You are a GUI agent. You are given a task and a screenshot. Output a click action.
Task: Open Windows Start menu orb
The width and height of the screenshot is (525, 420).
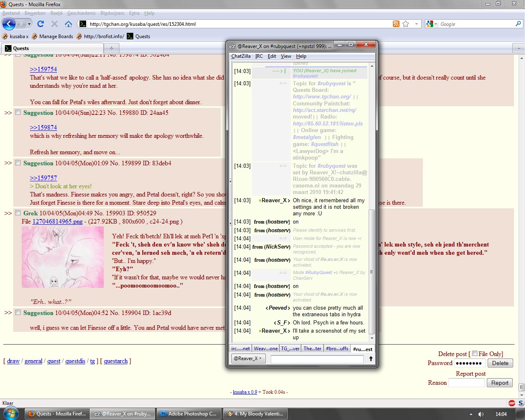pyautogui.click(x=11, y=413)
